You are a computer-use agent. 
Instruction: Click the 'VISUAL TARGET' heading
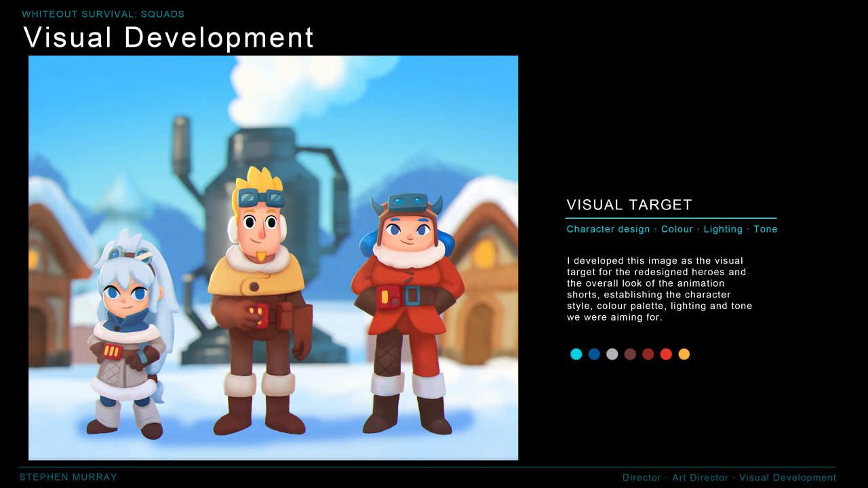pyautogui.click(x=629, y=205)
